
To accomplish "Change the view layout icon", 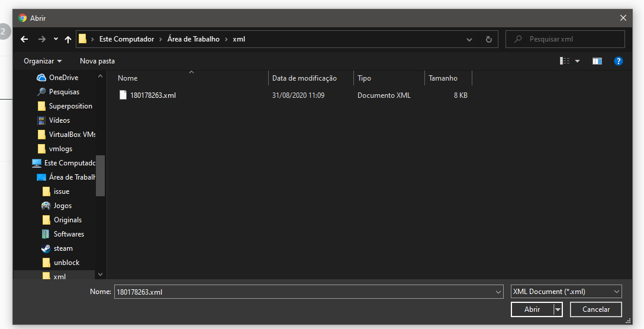I will click(x=565, y=61).
